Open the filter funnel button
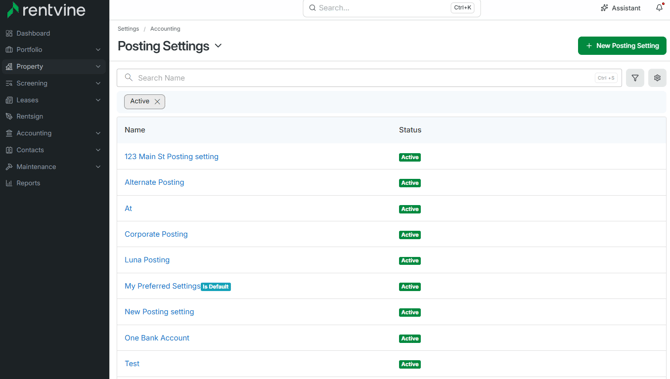The image size is (670, 379). pos(635,78)
